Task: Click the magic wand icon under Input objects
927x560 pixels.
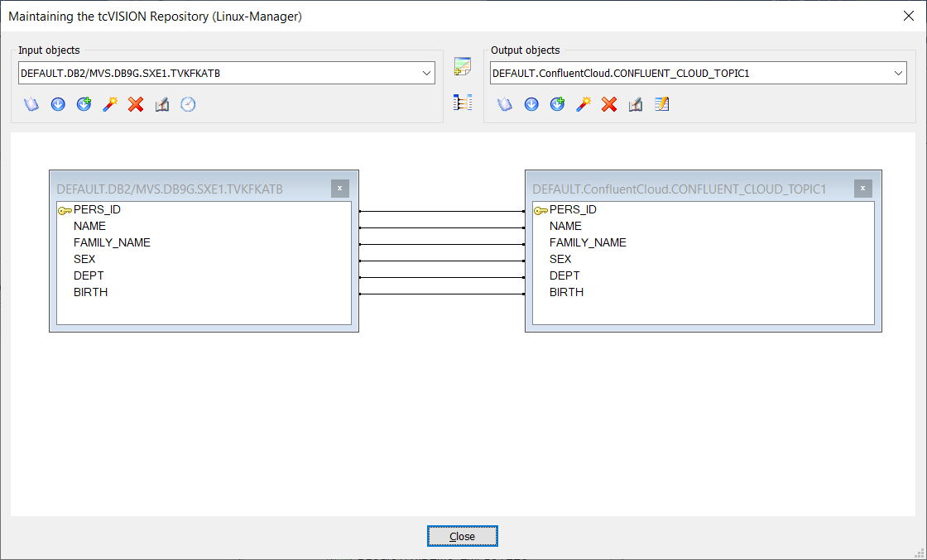Action: (110, 104)
